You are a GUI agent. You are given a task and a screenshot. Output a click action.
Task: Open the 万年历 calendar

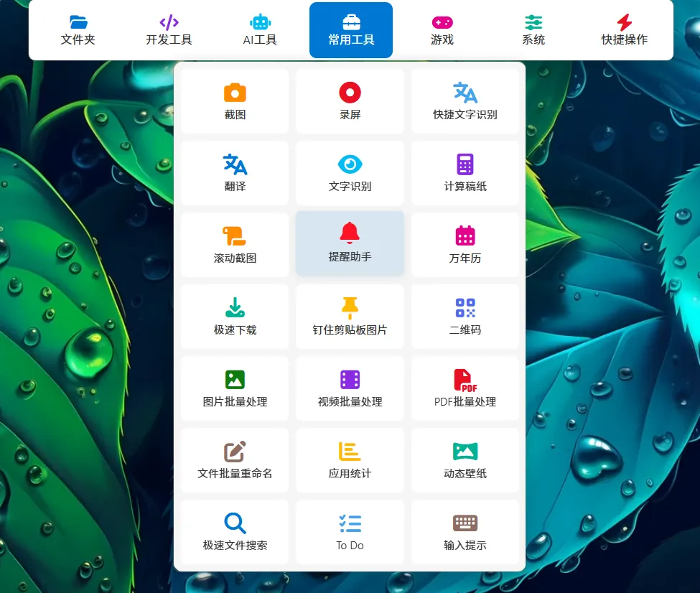point(465,245)
